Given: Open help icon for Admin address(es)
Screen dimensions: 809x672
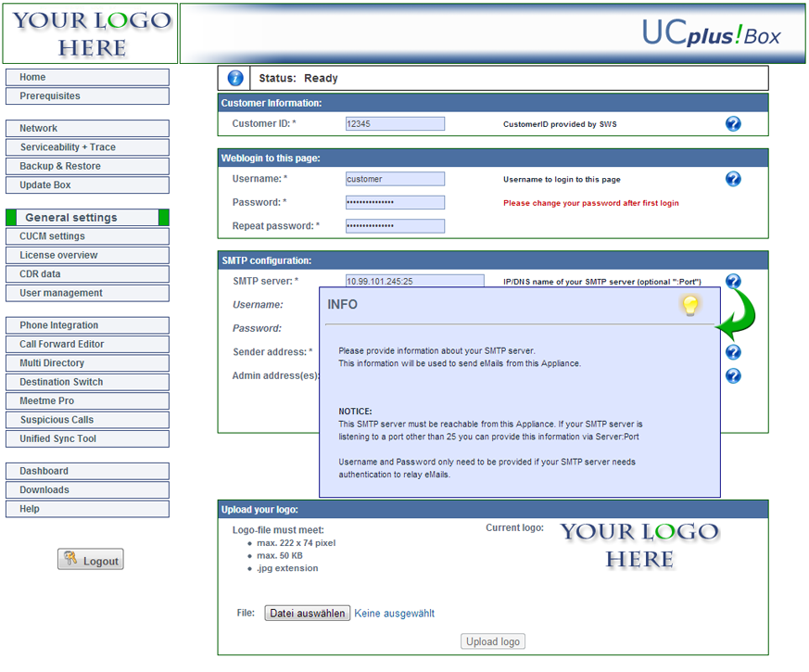Looking at the screenshot, I should 733,375.
